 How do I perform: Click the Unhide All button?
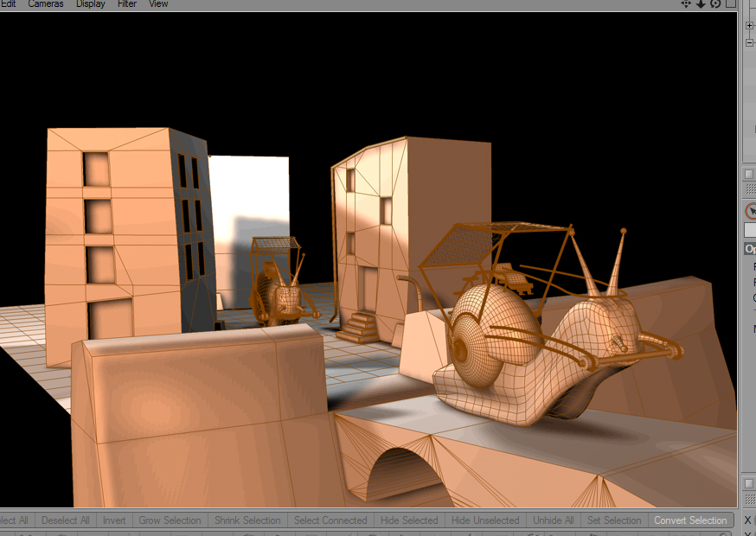(x=554, y=520)
